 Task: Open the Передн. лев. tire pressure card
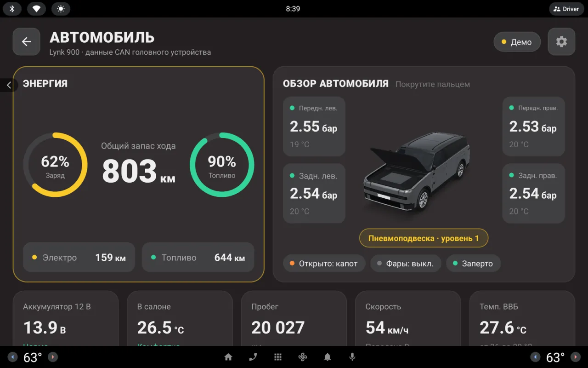pyautogui.click(x=314, y=126)
